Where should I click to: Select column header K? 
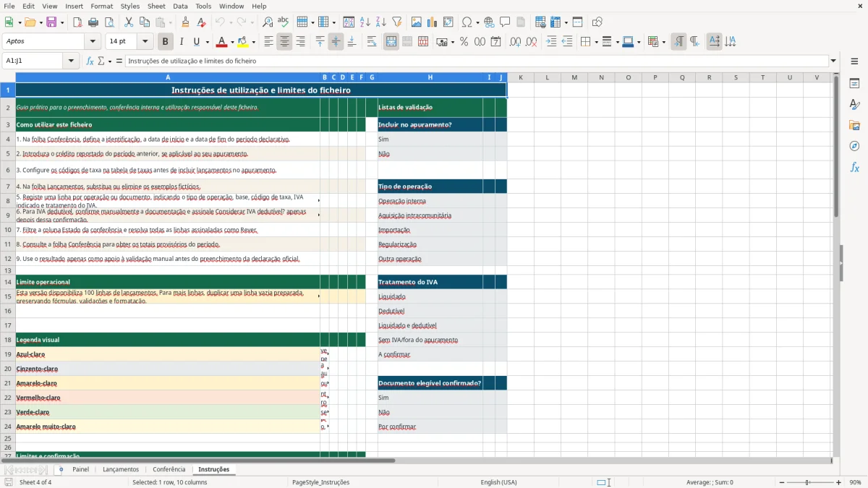pos(520,77)
